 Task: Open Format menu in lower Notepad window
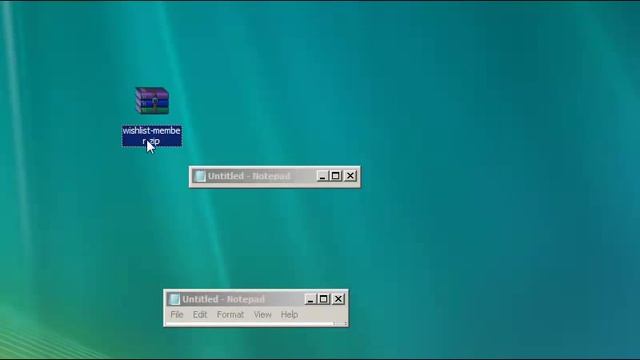tap(230, 315)
